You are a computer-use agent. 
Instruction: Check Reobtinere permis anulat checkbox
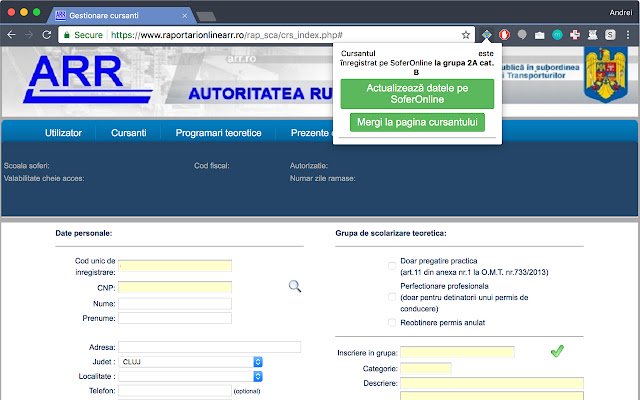click(392, 323)
